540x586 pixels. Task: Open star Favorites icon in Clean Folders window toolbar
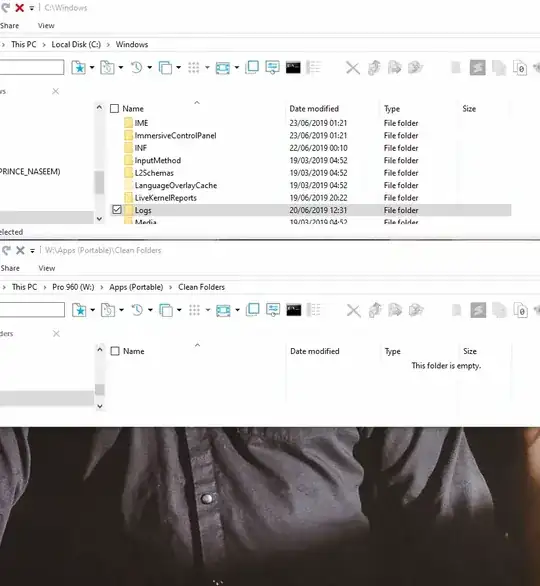click(79, 310)
